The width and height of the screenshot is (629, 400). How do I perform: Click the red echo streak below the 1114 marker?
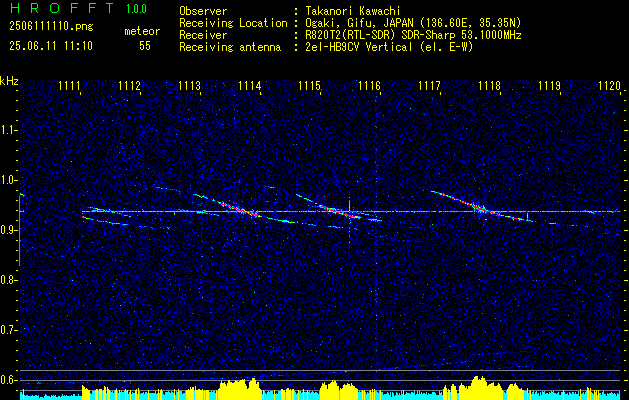point(239,209)
